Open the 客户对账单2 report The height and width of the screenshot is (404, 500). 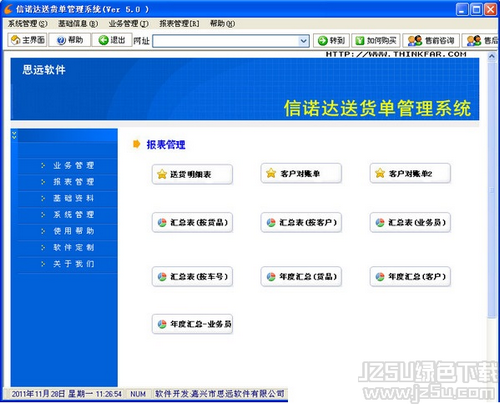410,173
